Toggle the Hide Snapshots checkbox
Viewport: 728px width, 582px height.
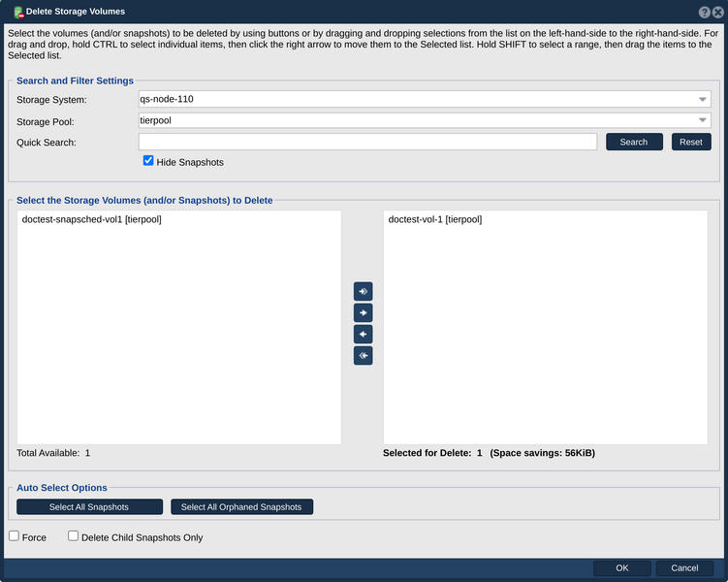coord(148,161)
